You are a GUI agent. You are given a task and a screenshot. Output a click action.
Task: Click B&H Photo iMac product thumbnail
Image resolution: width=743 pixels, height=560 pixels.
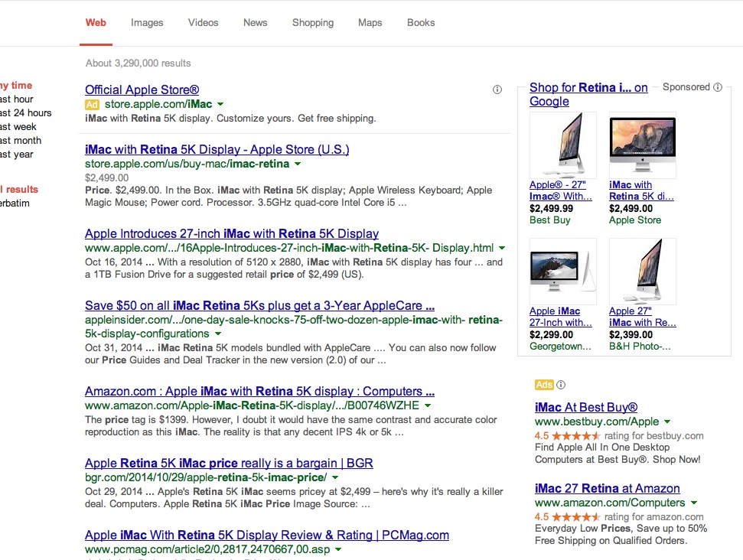pos(643,272)
